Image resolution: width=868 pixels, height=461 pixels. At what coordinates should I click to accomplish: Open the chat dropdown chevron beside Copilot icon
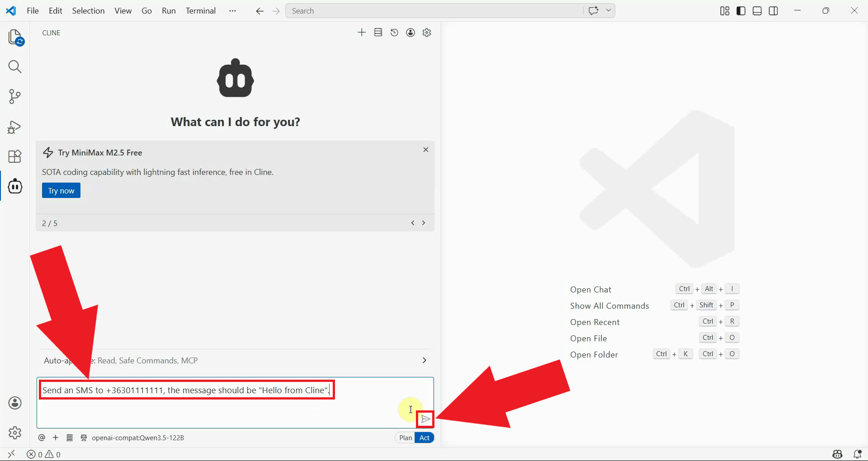tap(609, 10)
